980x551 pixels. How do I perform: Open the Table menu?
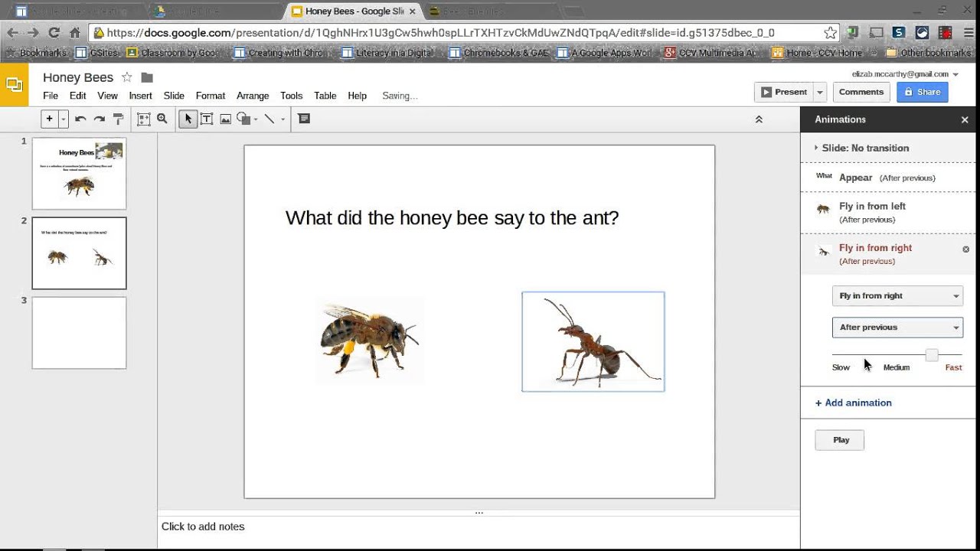click(325, 96)
